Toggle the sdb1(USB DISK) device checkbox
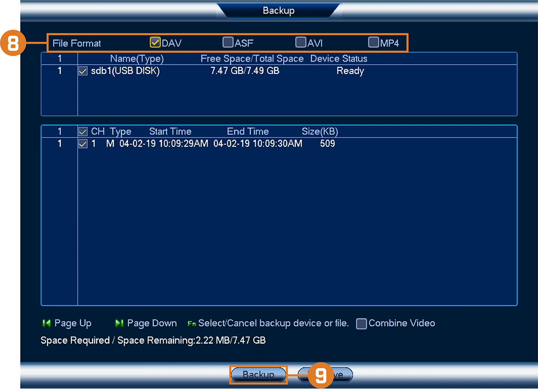 click(83, 71)
